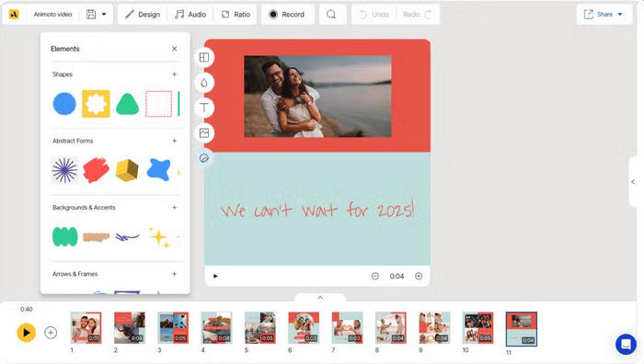Open the comments speech bubble icon
The image size is (644, 364).
click(331, 15)
